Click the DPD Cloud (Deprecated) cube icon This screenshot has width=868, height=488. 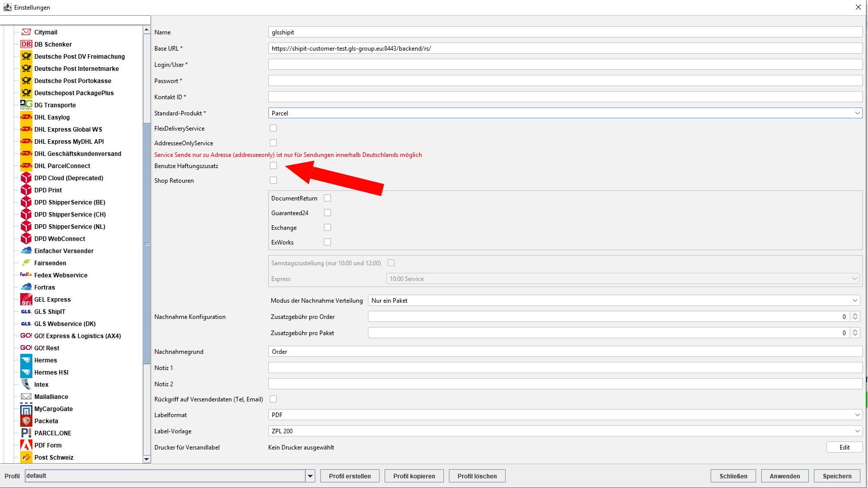[x=26, y=178]
